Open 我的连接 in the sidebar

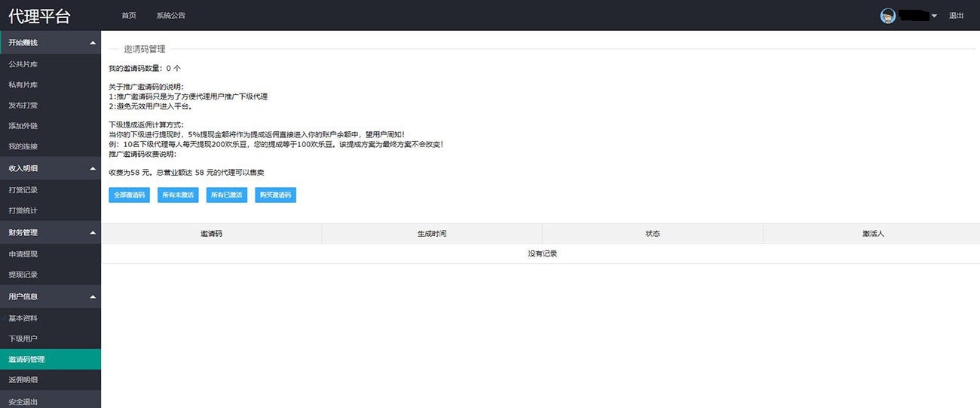point(51,146)
